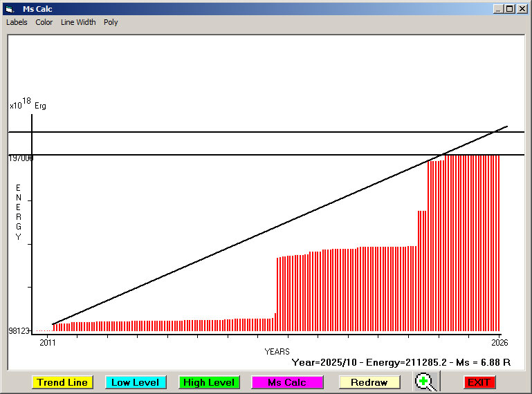Viewport: 532px width, 394px height.
Task: Click the Ms Calc window system icon
Action: [x=10, y=9]
